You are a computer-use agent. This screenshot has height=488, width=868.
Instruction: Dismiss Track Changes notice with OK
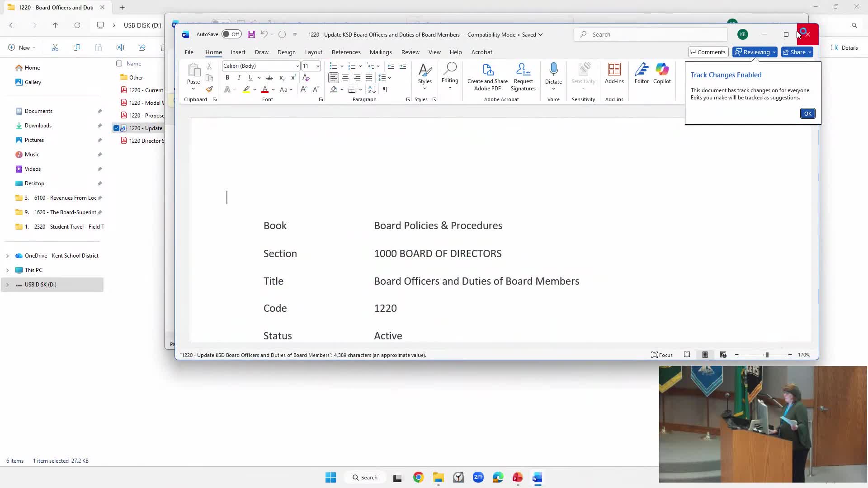point(807,113)
